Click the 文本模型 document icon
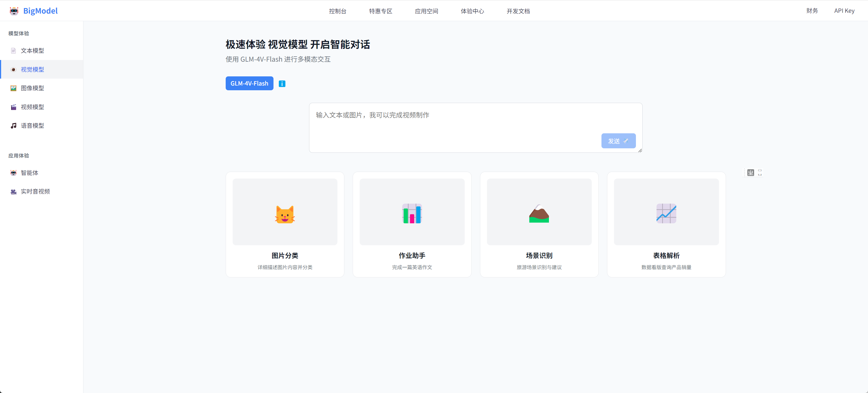Screen dimensions: 868x393 (13, 51)
